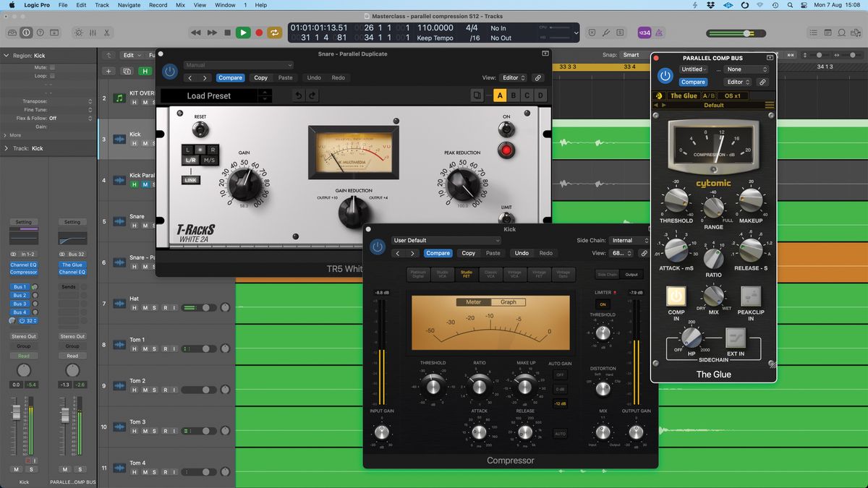Switch to the Studio FET tab in Compressor
Screen dimensions: 868x488
pos(467,275)
